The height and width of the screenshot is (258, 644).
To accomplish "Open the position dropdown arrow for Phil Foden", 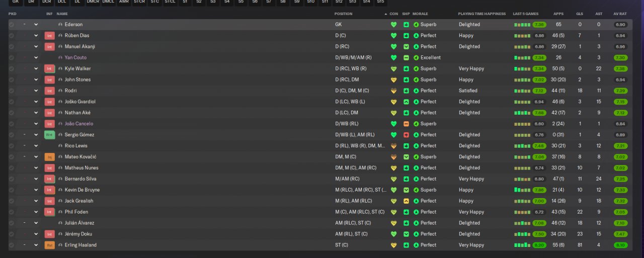I will (x=36, y=212).
